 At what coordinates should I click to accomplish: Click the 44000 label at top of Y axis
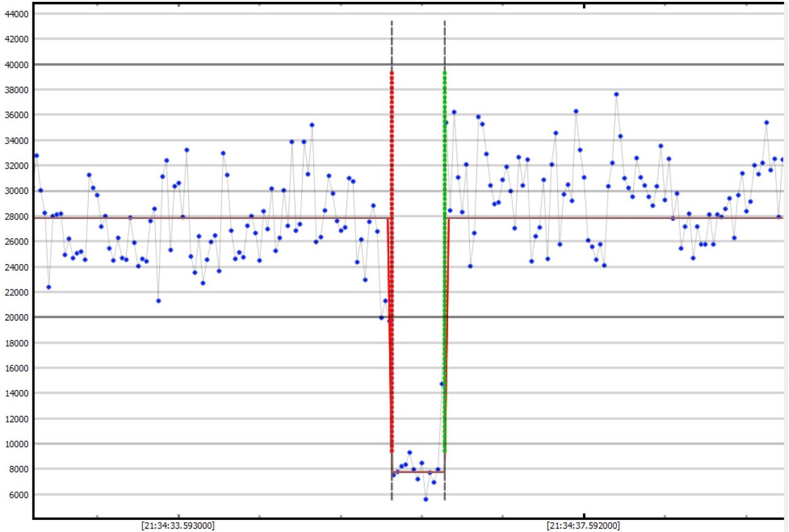[16, 14]
